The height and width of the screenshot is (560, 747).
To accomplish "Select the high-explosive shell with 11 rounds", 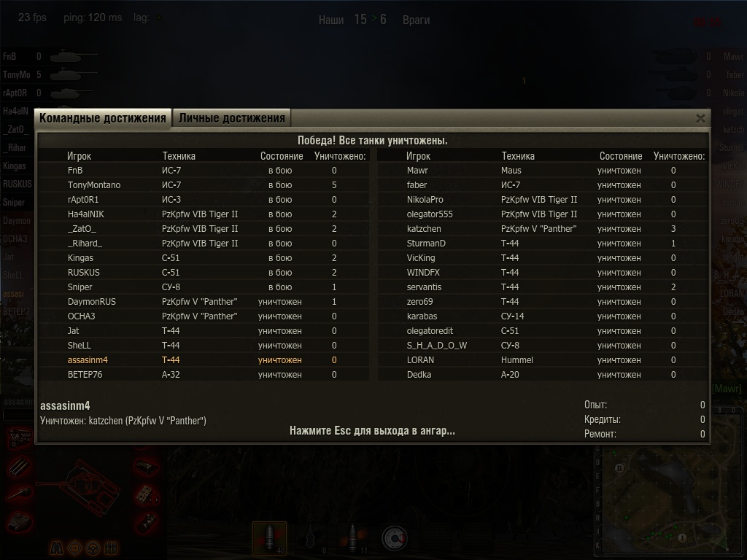I will [x=352, y=539].
